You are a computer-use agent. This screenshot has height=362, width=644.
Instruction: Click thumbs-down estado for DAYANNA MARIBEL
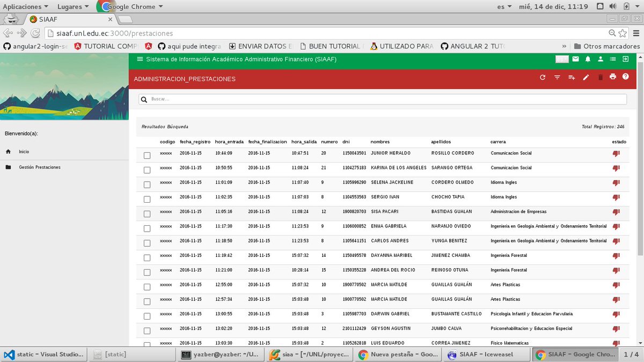pyautogui.click(x=616, y=256)
